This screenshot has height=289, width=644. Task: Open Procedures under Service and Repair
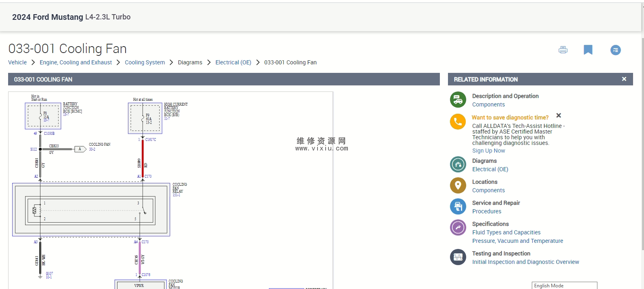[487, 211]
